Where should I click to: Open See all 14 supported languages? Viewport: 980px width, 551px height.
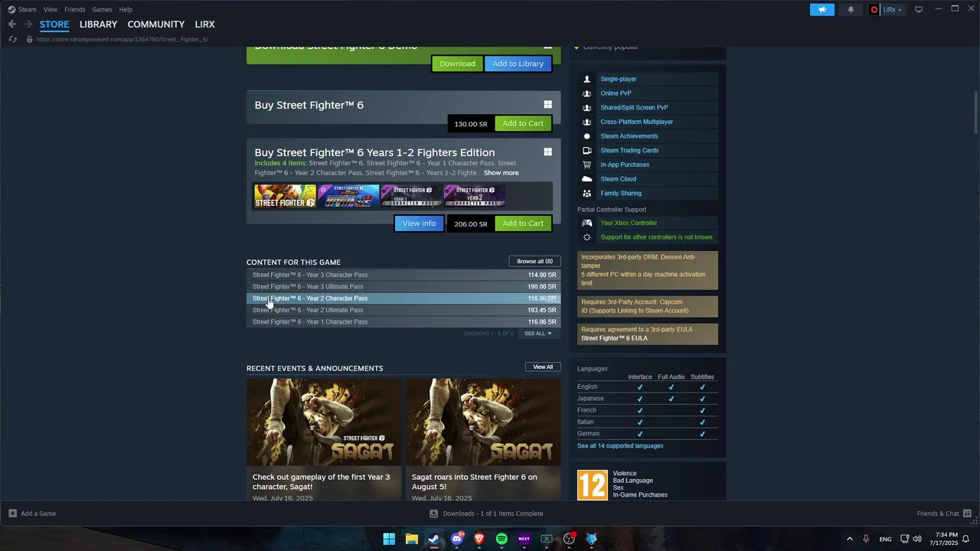tap(620, 446)
